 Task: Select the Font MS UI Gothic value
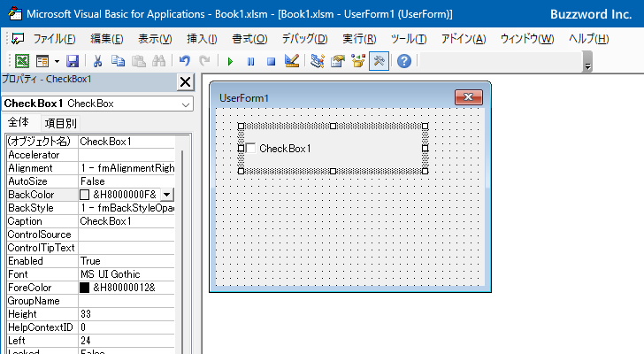point(126,274)
